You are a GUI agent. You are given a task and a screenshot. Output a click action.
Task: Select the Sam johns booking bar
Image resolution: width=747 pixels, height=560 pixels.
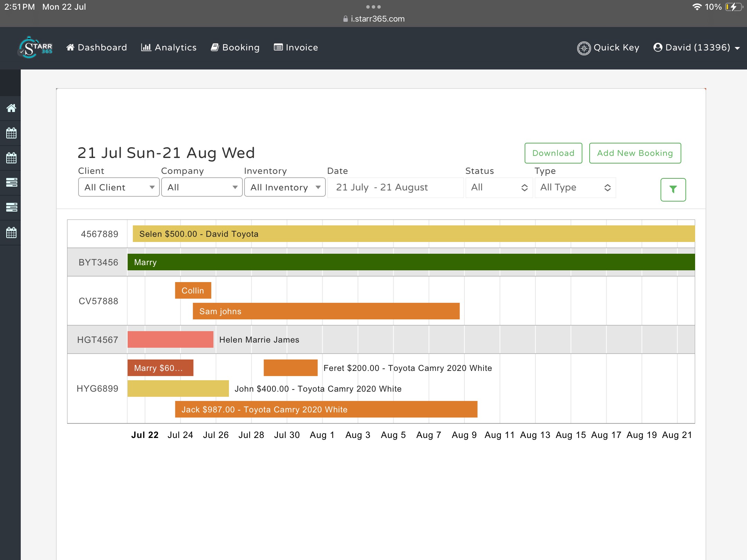[x=326, y=311]
